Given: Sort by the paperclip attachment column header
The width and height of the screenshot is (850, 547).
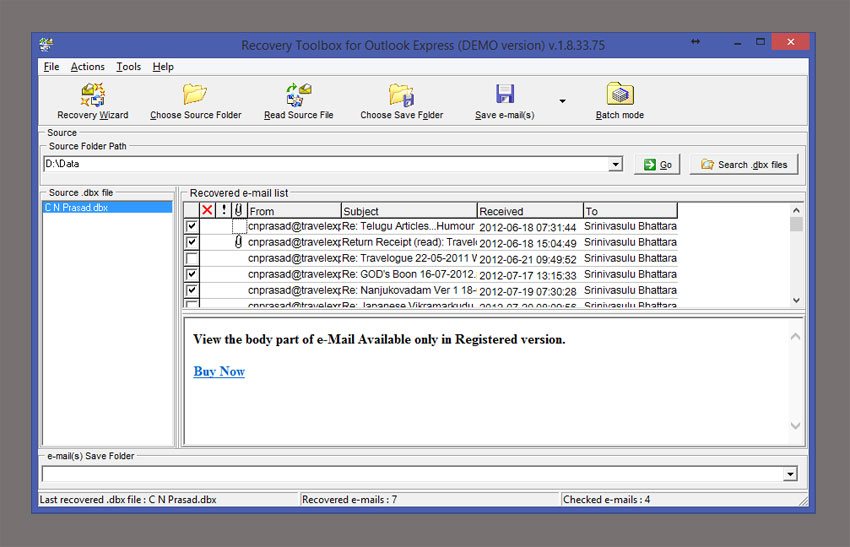Looking at the screenshot, I should tap(239, 210).
